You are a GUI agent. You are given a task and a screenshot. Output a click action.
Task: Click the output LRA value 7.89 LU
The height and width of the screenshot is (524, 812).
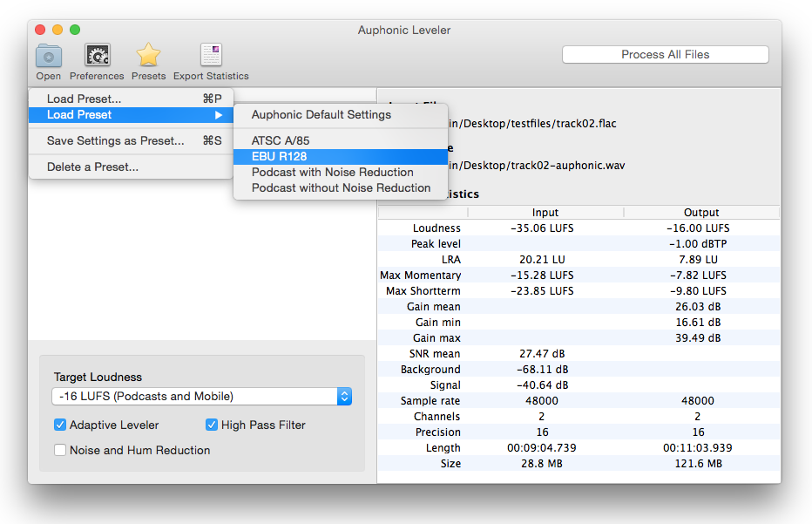tap(698, 259)
